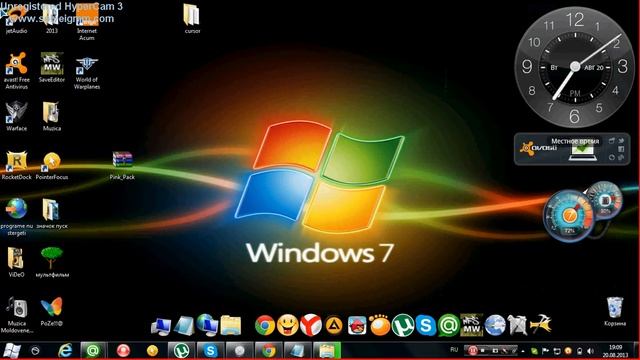Open the Muzica Moldovene desktop icon

click(x=16, y=314)
